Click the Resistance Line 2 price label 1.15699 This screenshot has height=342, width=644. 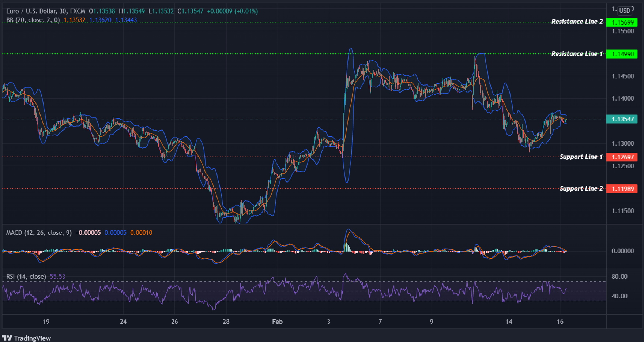(x=622, y=22)
